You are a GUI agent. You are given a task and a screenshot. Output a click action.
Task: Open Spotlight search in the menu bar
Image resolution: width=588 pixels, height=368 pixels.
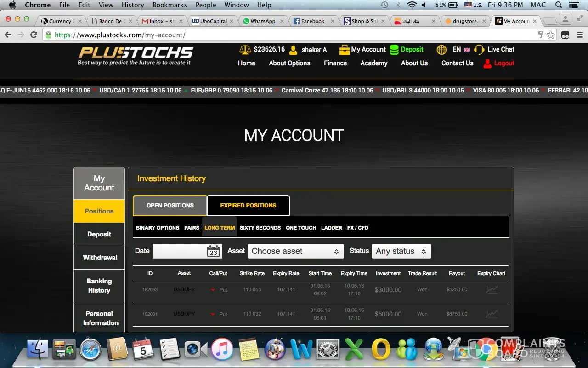point(559,5)
